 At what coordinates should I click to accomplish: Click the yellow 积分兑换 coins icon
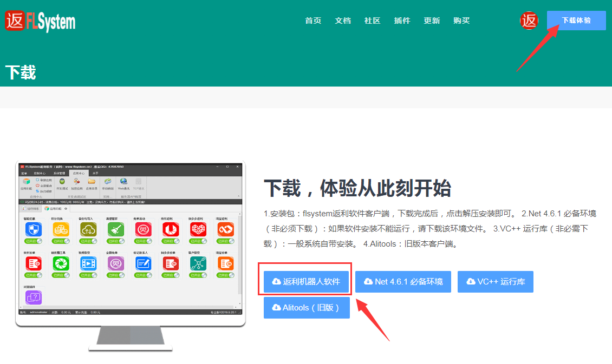pos(61,229)
